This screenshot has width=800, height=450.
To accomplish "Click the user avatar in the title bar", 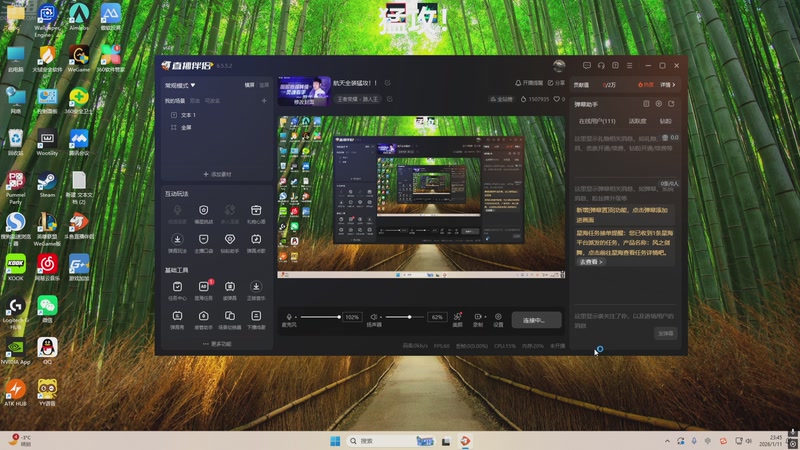I will point(559,65).
